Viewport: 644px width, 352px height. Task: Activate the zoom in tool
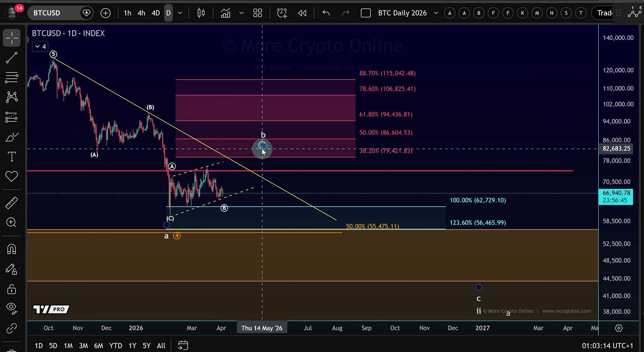12,222
